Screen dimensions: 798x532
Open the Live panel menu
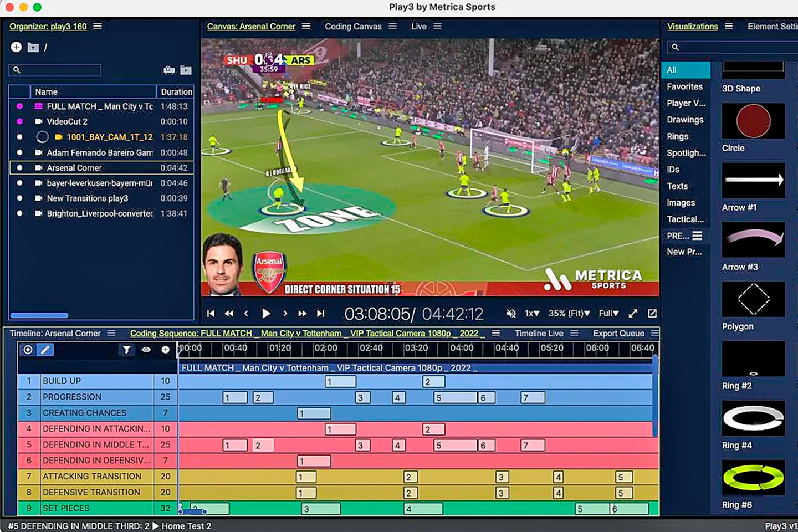point(437,26)
